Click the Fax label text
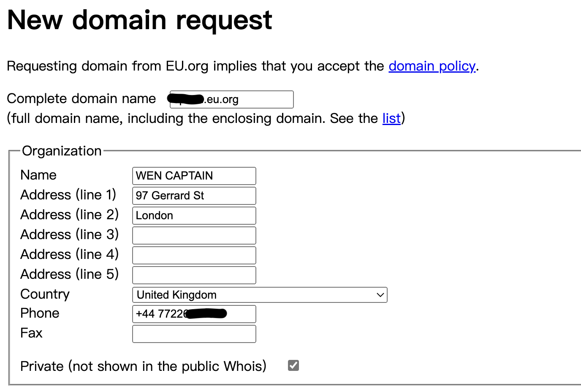 click(x=31, y=333)
